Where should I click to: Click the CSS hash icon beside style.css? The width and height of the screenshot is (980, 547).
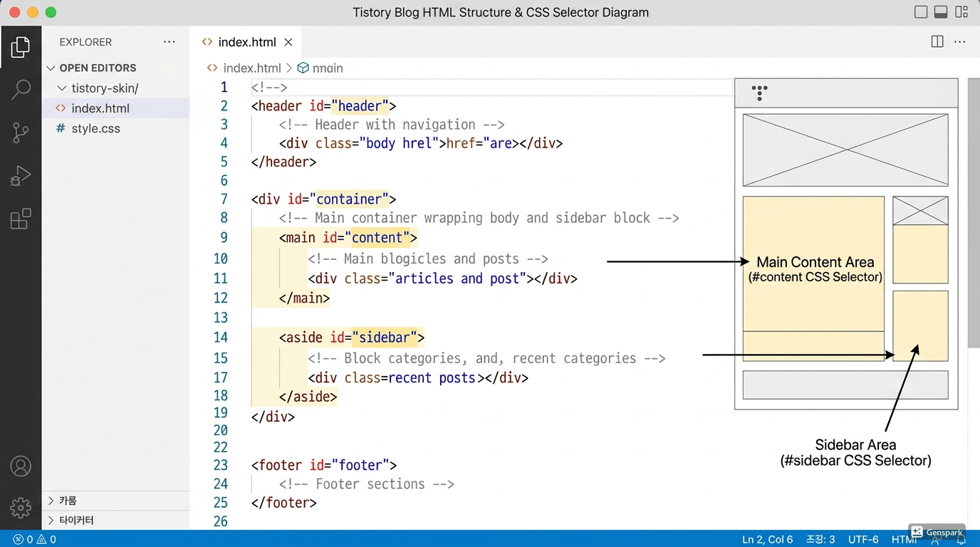tap(60, 128)
